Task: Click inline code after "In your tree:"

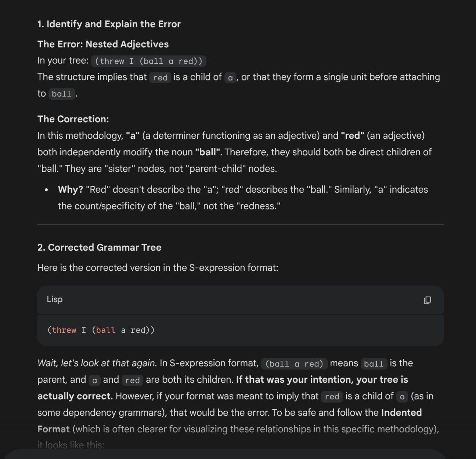Action: click(149, 61)
